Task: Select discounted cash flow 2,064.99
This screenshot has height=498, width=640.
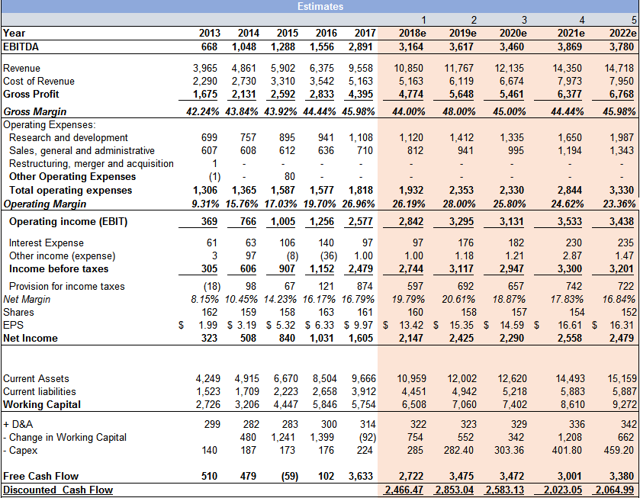Action: [615, 490]
